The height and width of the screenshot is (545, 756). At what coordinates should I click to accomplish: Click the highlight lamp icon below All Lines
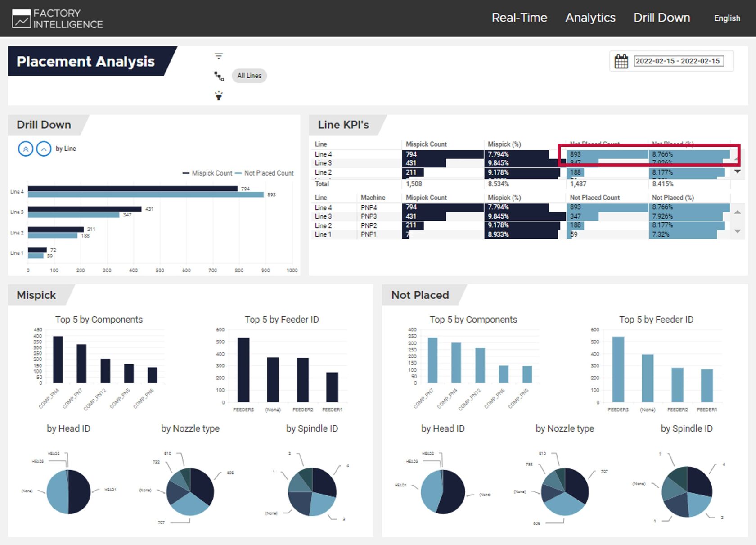pyautogui.click(x=219, y=95)
